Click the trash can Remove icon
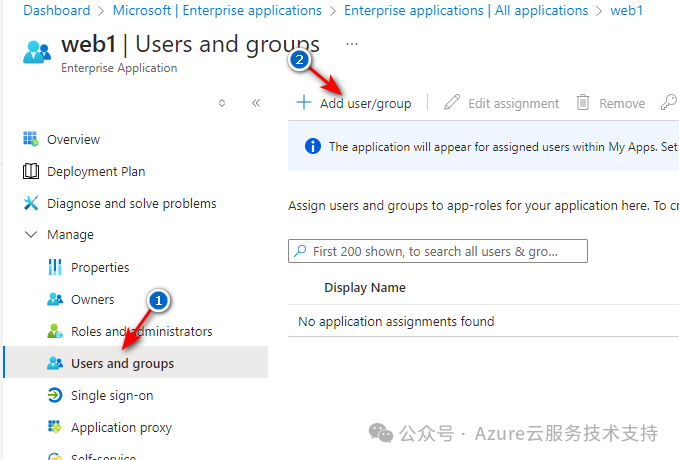This screenshot has width=679, height=460. click(583, 103)
